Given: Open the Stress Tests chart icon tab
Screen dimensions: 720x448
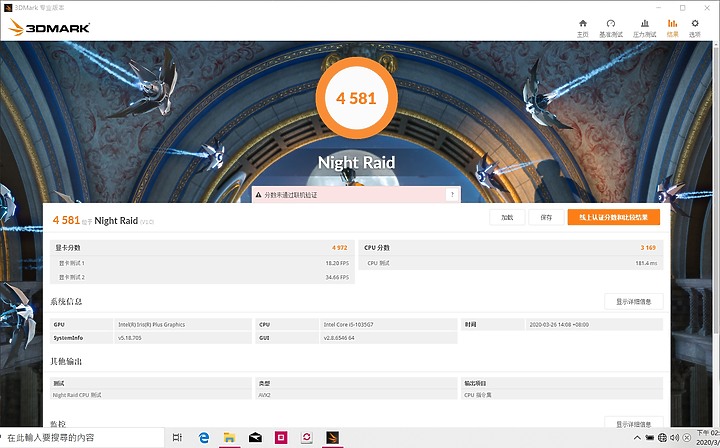Looking at the screenshot, I should click(x=645, y=28).
